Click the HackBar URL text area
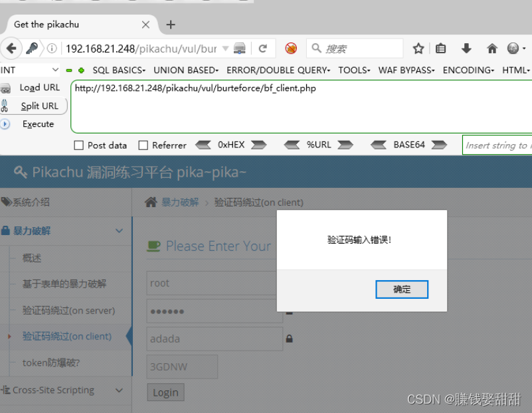The image size is (532, 413). (302, 107)
